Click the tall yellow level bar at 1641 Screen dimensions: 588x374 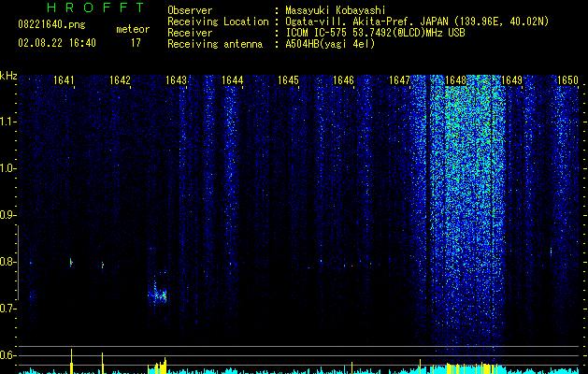coord(71,361)
